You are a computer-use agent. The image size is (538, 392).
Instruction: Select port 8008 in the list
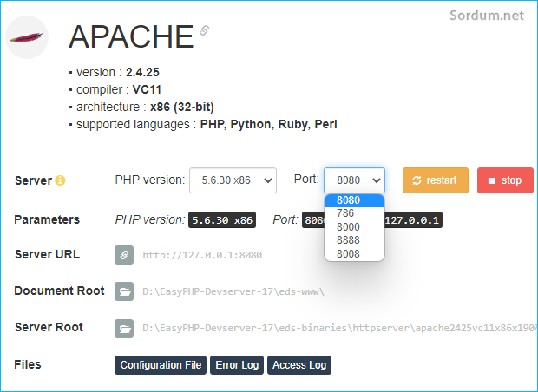[x=354, y=254]
